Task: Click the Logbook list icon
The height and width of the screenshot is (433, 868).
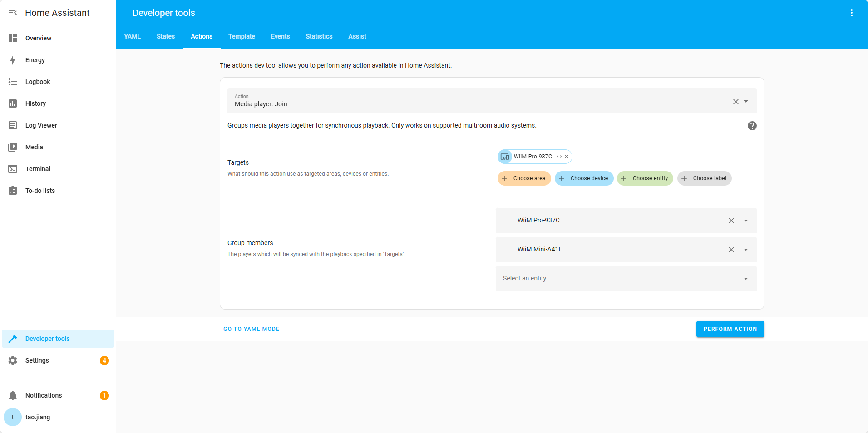Action: (x=13, y=82)
